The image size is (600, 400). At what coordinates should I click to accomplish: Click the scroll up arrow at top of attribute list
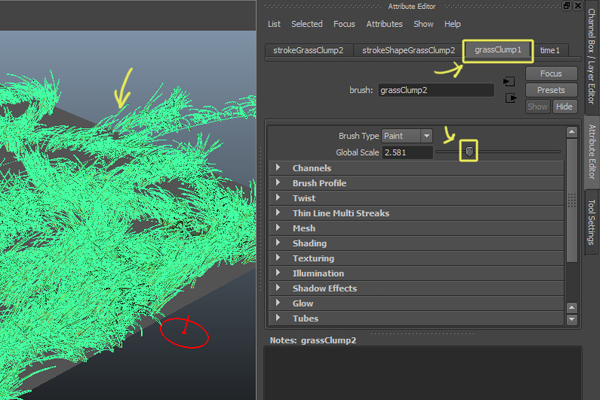(572, 132)
